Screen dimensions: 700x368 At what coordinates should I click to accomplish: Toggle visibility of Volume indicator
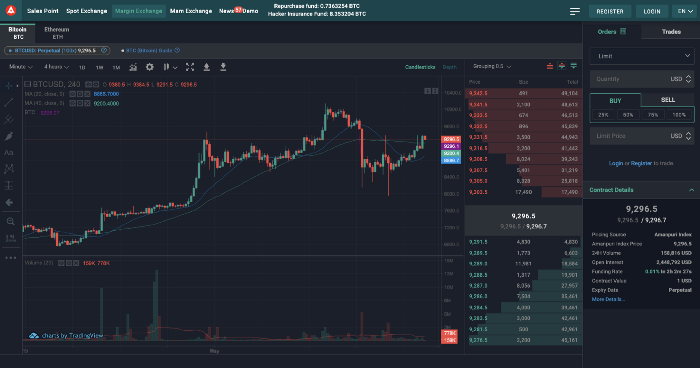click(61, 263)
